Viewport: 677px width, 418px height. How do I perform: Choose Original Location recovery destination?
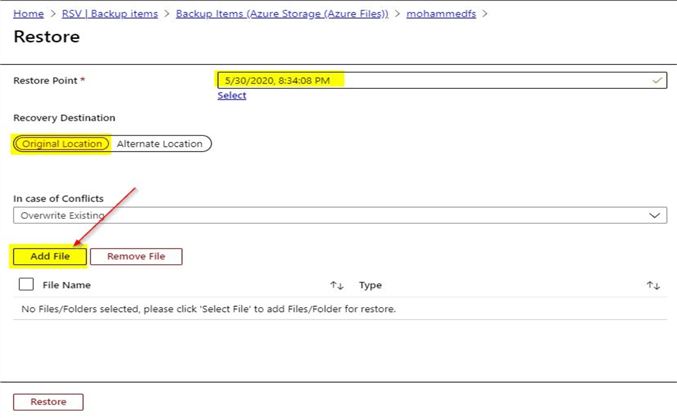coord(62,144)
